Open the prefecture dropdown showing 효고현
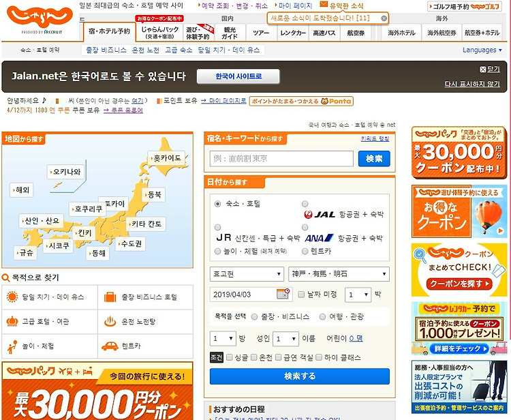This screenshot has width=511, height=420. [247, 274]
